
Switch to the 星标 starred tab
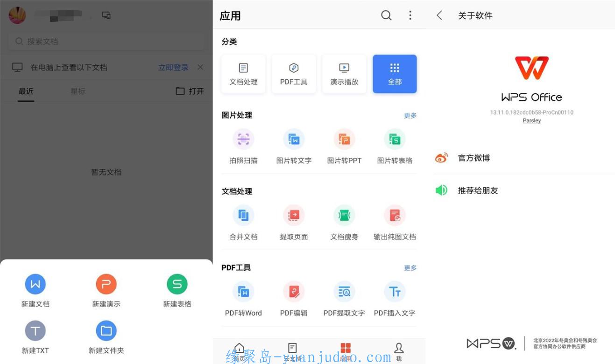coord(78,91)
